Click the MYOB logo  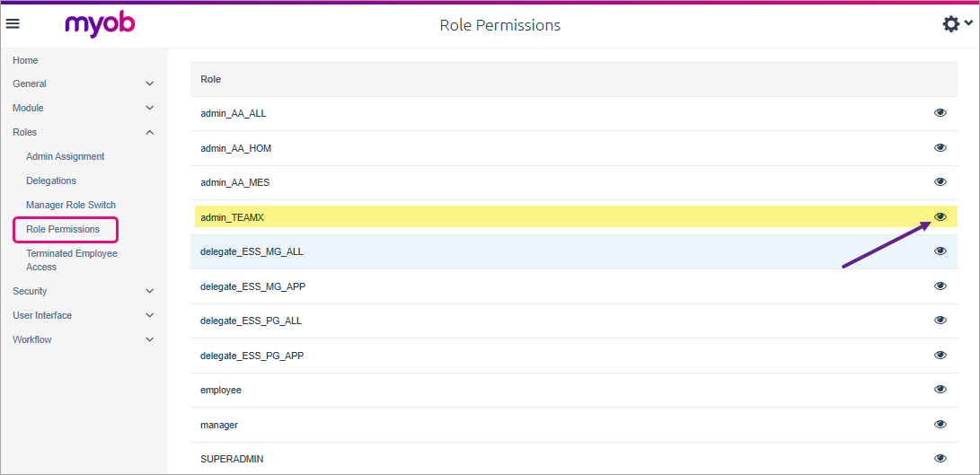click(x=100, y=25)
